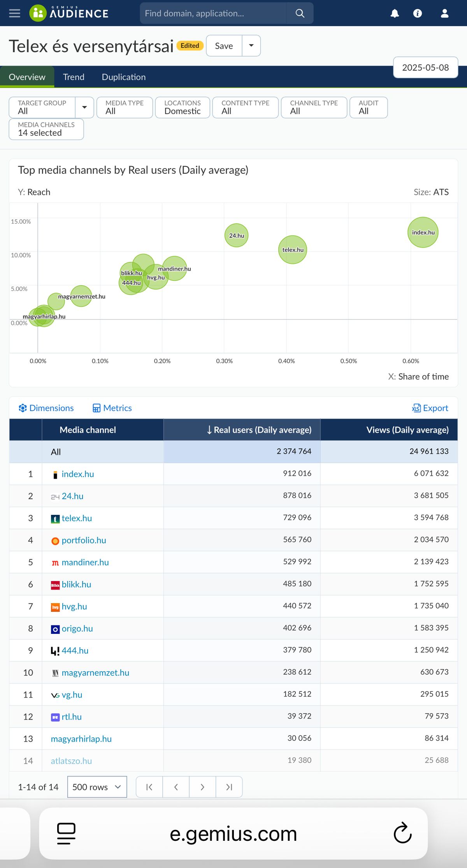Click the vg.hu link in table
This screenshot has height=868, width=467.
pos(72,695)
